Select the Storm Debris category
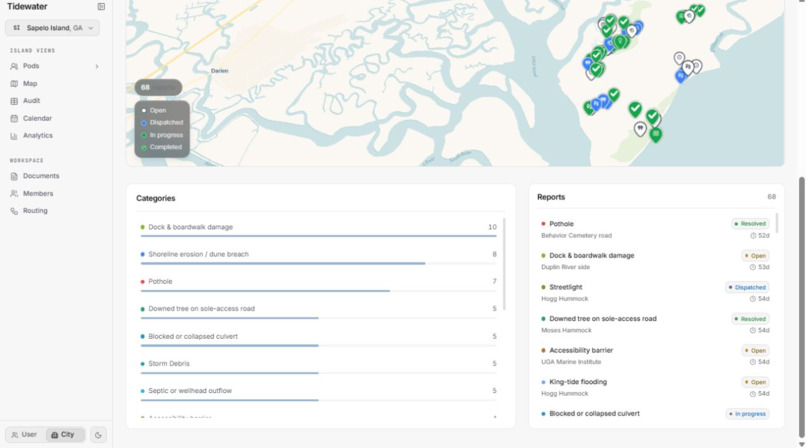 pos(319,367)
